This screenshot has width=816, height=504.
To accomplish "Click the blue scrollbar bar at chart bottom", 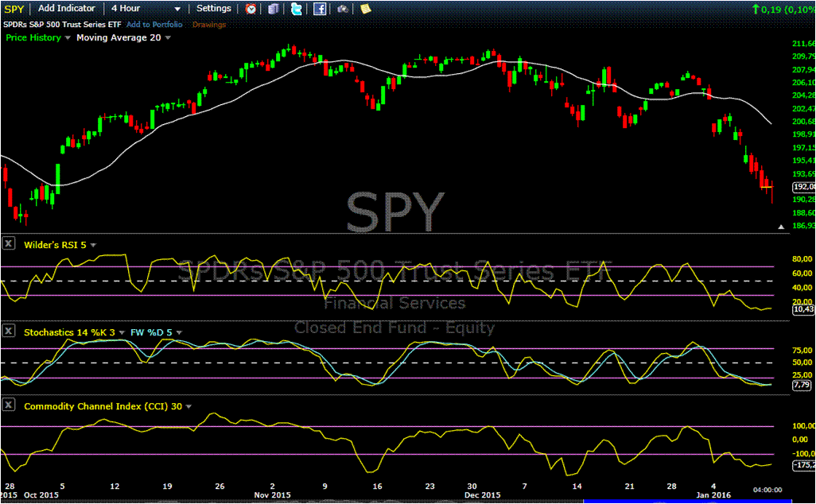I will pos(687,502).
